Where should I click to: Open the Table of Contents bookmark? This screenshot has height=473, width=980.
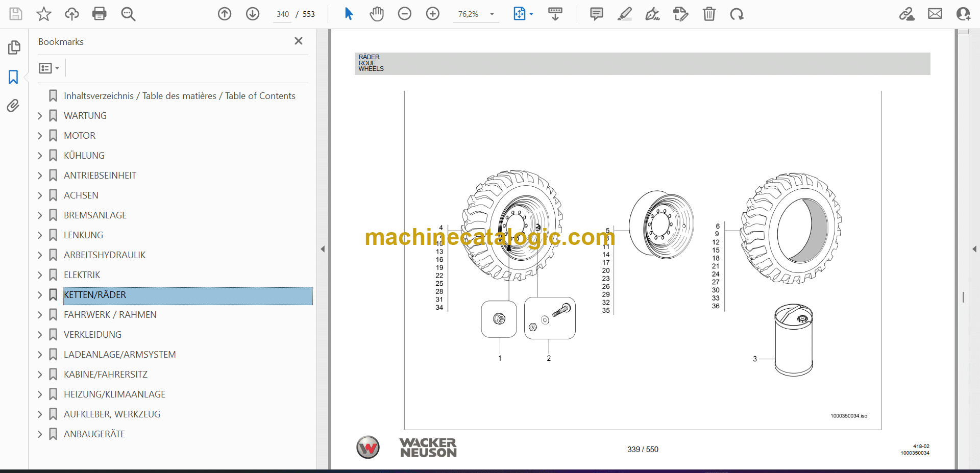[x=179, y=96]
